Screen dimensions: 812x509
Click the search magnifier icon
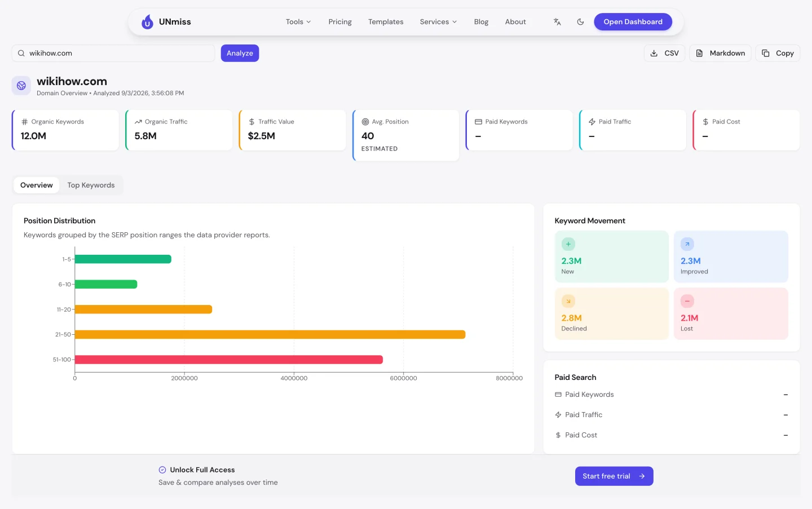tap(21, 53)
